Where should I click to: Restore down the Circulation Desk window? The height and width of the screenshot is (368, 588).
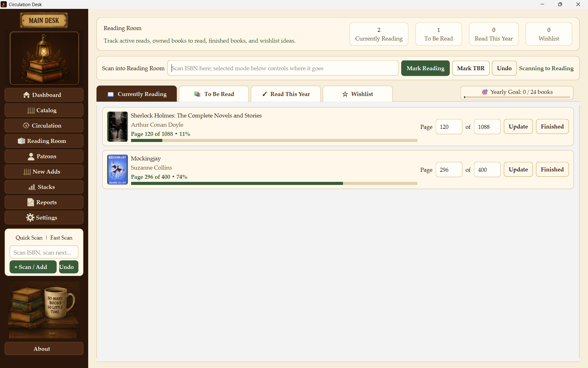point(560,4)
